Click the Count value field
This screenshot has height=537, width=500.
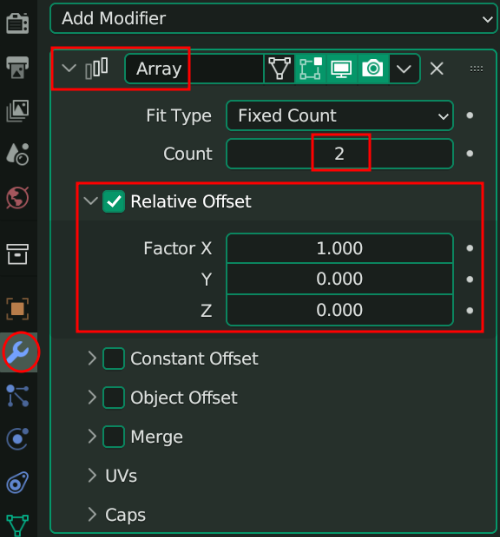pyautogui.click(x=340, y=154)
